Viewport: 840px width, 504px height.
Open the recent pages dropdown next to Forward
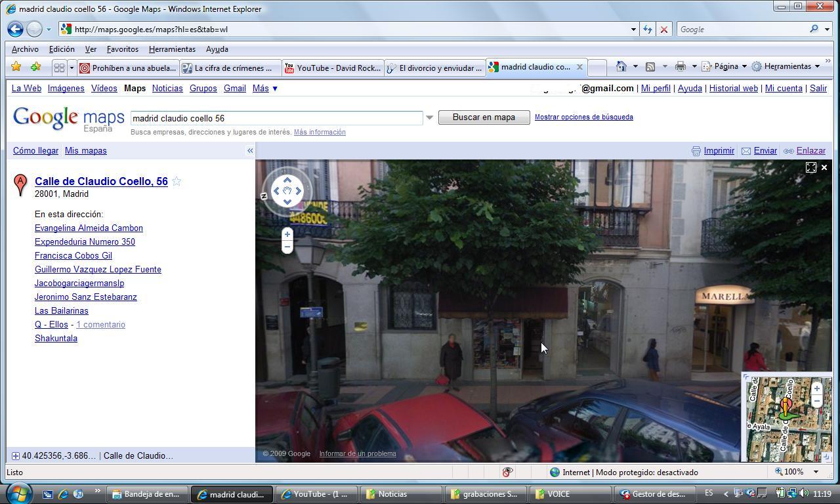(x=49, y=30)
